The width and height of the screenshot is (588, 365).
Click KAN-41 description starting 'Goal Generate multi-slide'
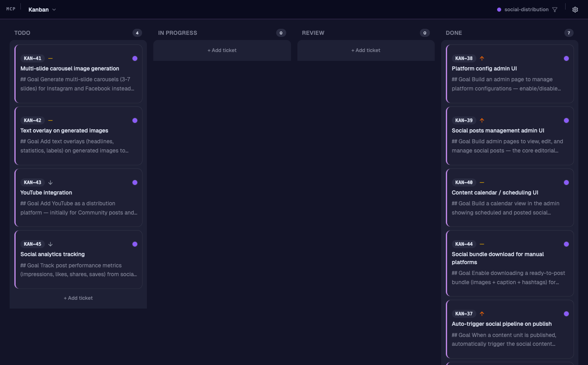[x=77, y=84]
